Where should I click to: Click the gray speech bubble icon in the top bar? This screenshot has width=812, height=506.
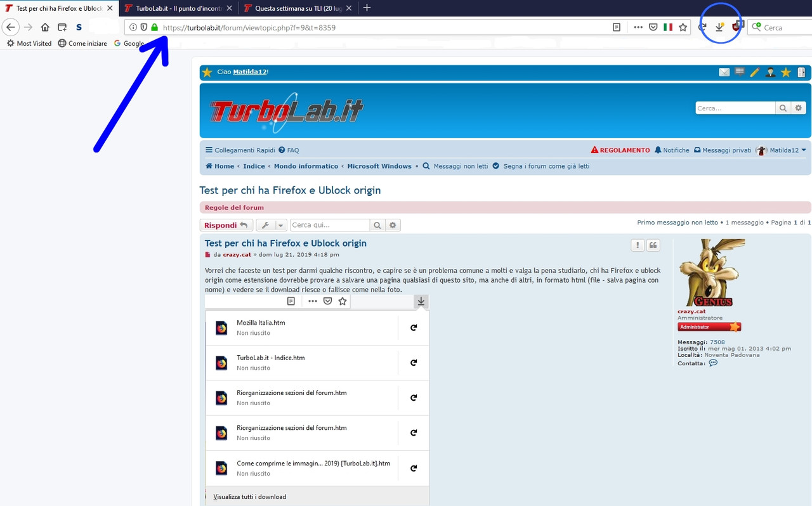(740, 72)
